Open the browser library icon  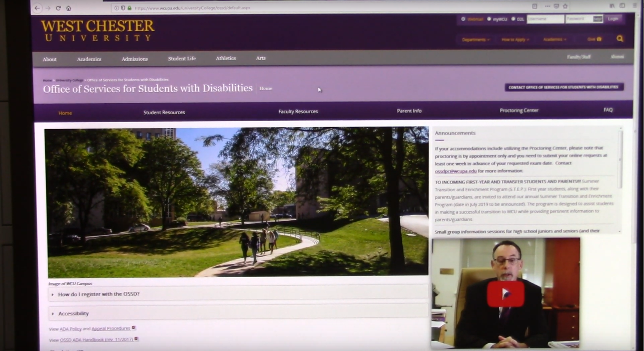612,6
